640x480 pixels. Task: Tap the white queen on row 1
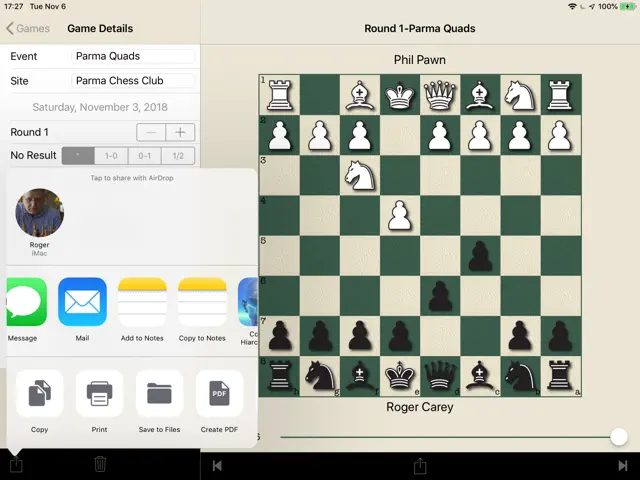(x=440, y=95)
